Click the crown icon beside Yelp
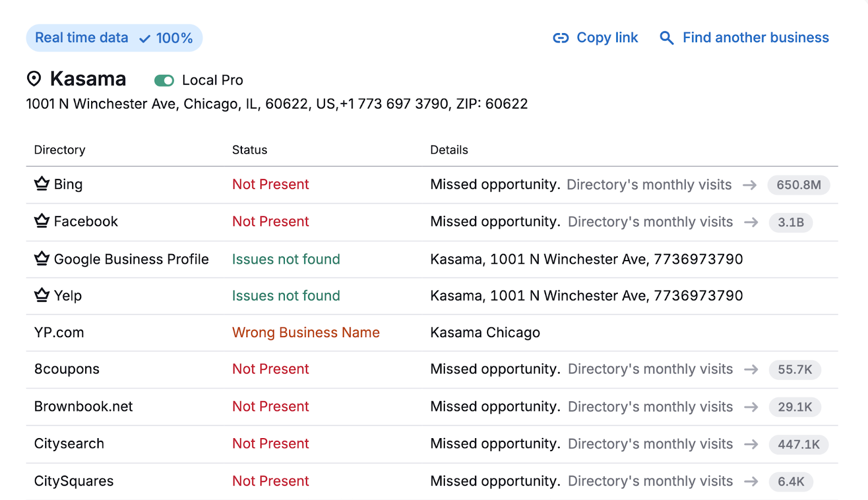The width and height of the screenshot is (868, 500). 41,295
